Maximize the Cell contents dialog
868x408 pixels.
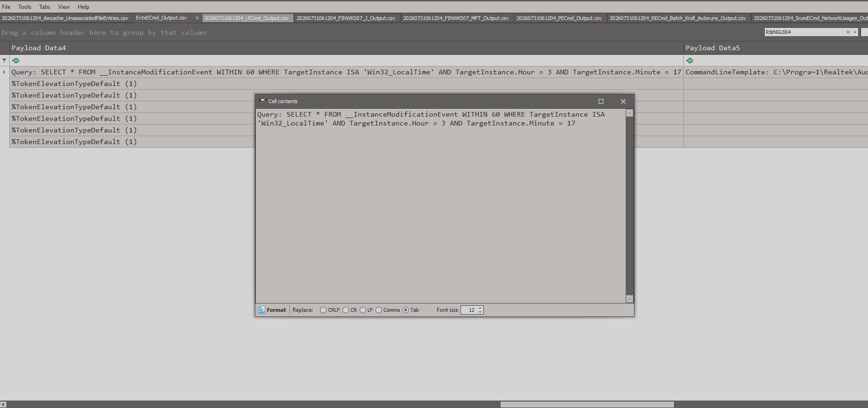(x=601, y=101)
